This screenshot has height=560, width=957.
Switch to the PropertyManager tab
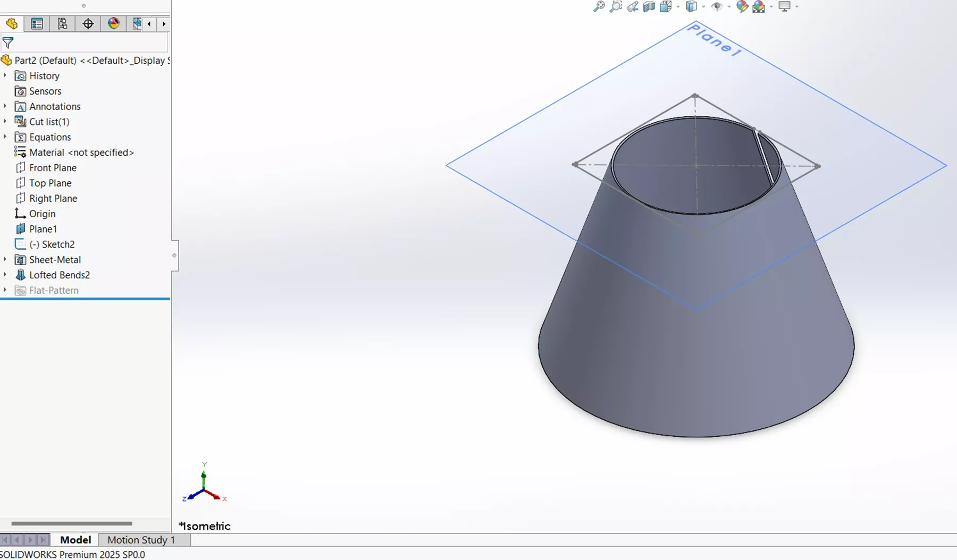37,23
